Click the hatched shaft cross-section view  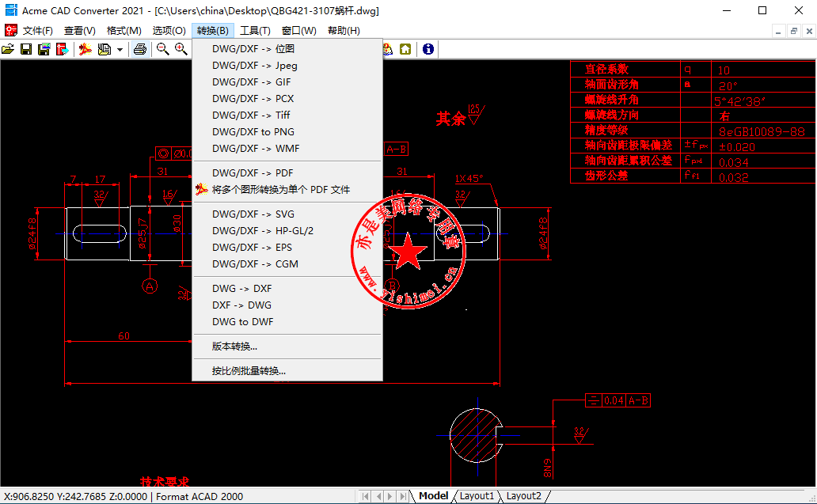click(x=476, y=435)
